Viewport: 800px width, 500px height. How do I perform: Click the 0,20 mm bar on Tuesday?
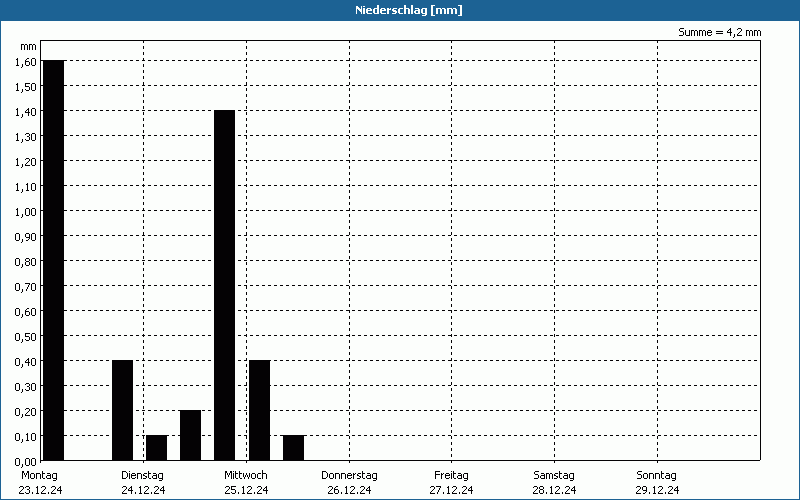(190, 435)
